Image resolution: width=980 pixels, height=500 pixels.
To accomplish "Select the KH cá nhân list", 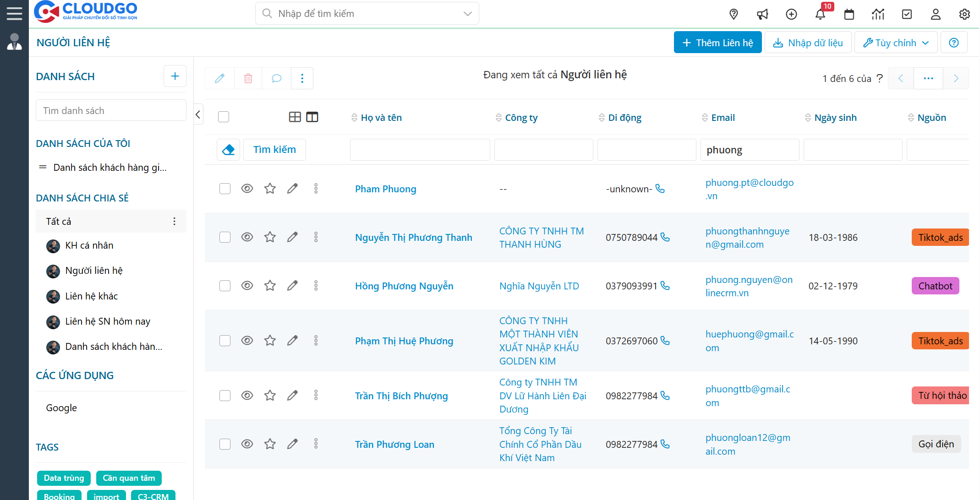I will pos(89,245).
